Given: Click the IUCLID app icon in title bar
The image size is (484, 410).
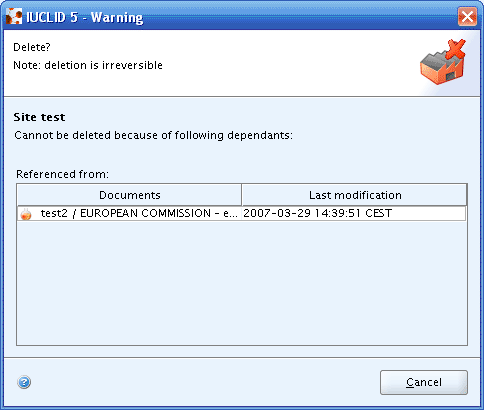Looking at the screenshot, I should point(14,16).
